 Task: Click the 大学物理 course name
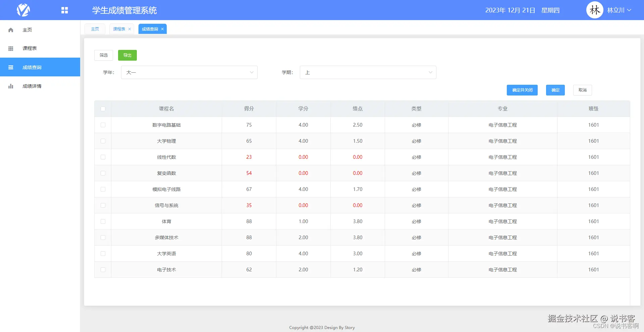pyautogui.click(x=166, y=141)
